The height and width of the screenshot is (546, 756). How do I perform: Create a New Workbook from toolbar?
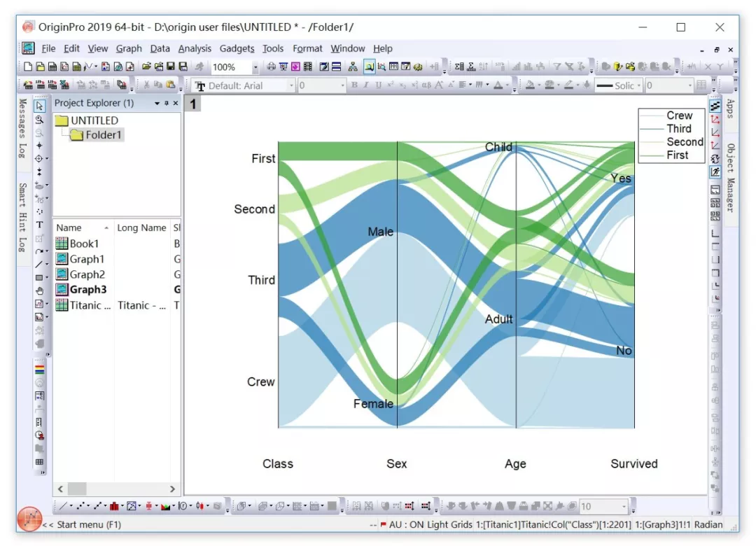[52, 66]
